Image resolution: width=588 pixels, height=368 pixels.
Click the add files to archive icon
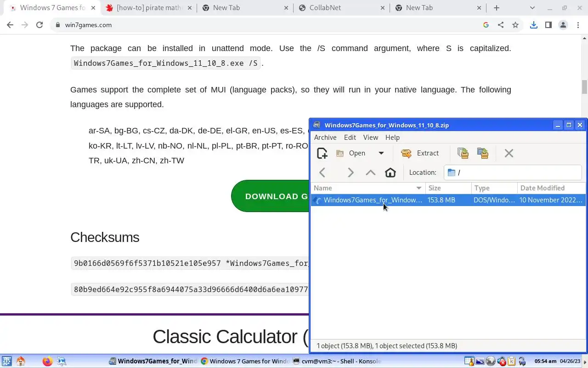[463, 153]
